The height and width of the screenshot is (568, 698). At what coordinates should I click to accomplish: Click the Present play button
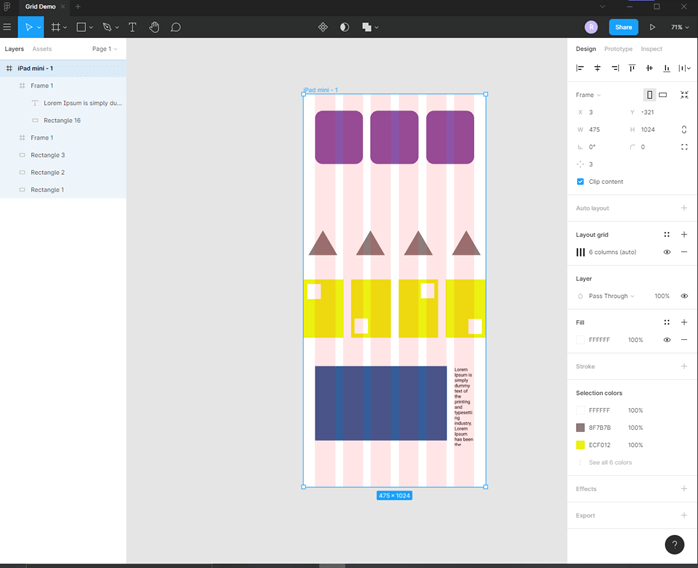pyautogui.click(x=652, y=27)
